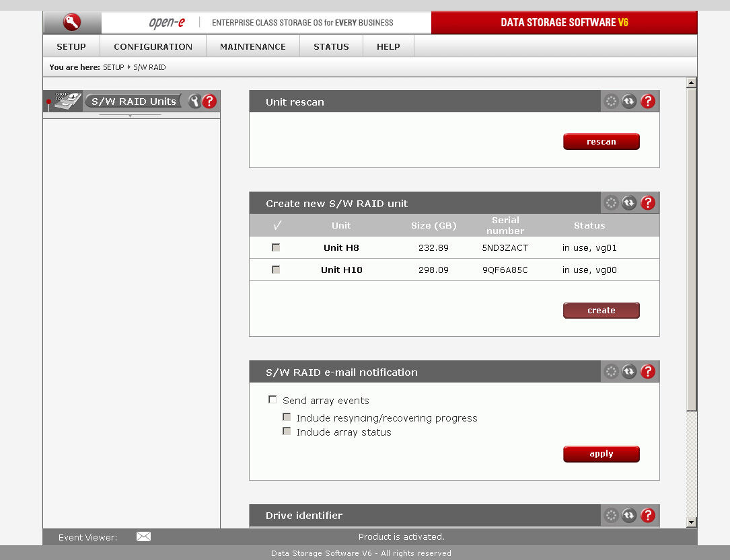Tick the checkbox for Unit H8
The image size is (730, 560).
(x=276, y=247)
